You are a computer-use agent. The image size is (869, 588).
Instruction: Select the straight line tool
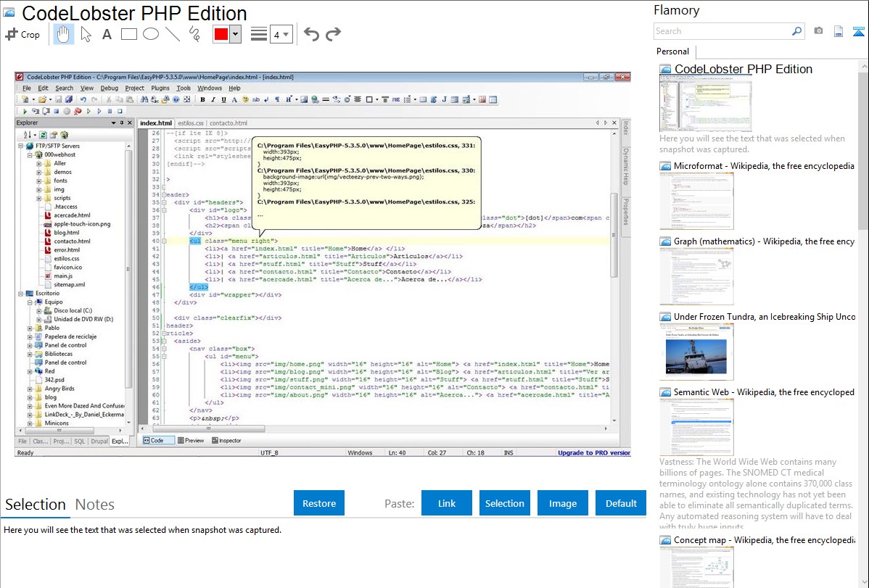pos(173,34)
